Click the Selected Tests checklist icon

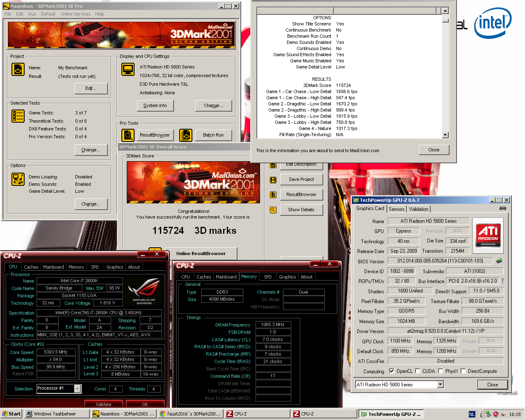click(18, 116)
